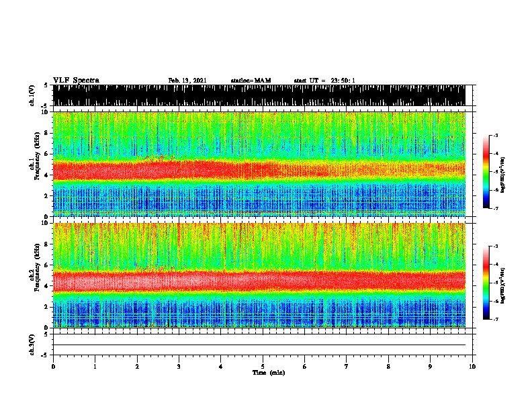Screen dimensions: 532x411
Task: Click the time axis tick label "6"
Action: [x=305, y=366]
